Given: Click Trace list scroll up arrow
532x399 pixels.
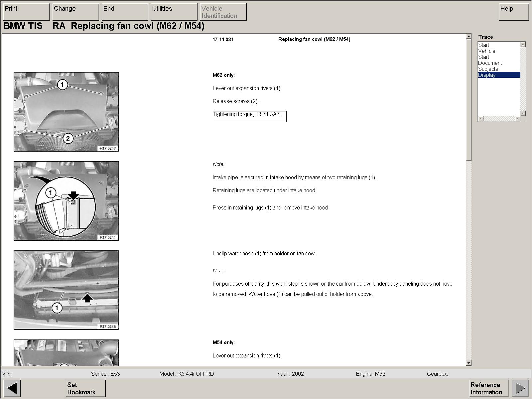Looking at the screenshot, I should [x=523, y=45].
